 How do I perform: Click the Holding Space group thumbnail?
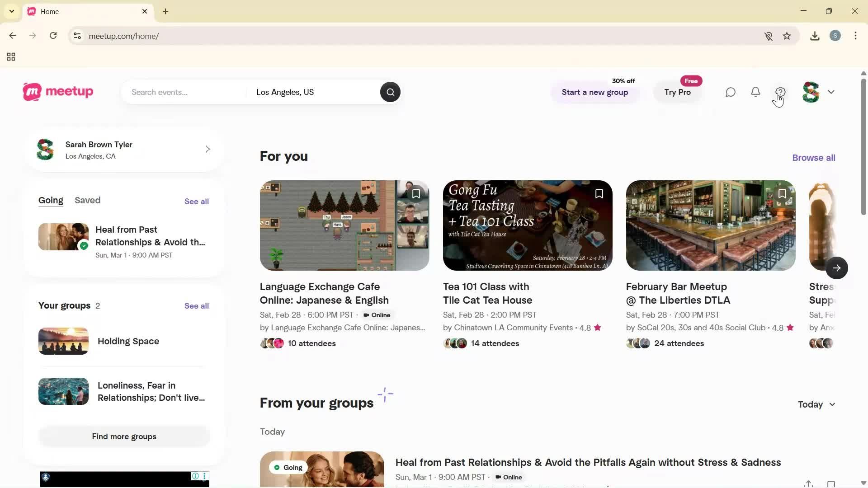point(63,341)
